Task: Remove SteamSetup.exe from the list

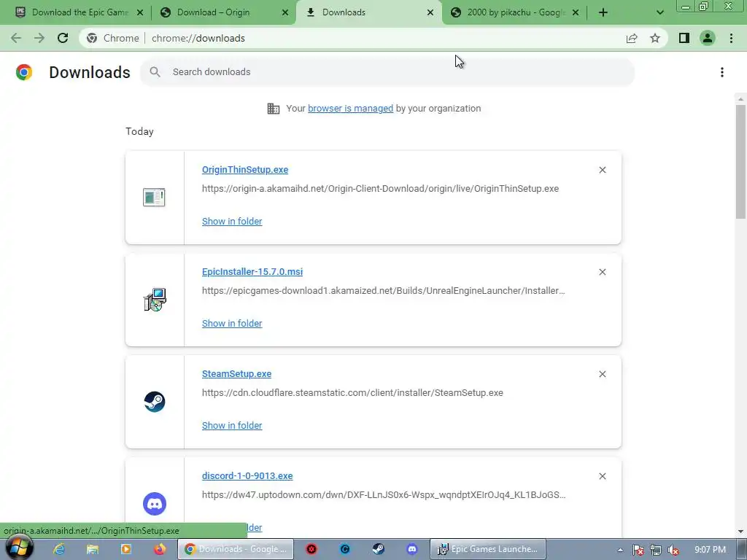Action: pyautogui.click(x=602, y=374)
